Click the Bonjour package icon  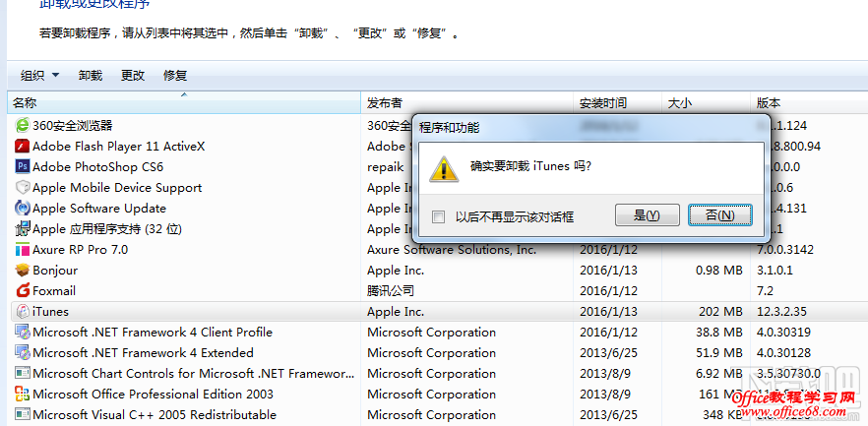pos(22,270)
